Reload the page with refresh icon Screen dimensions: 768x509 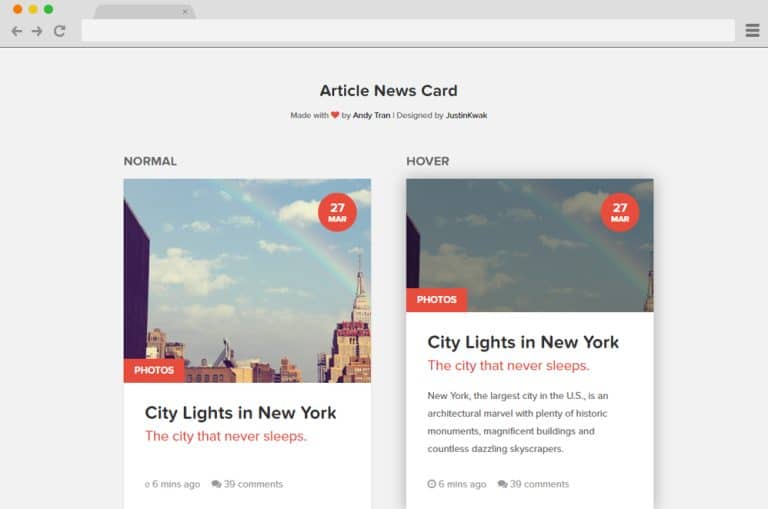point(59,31)
